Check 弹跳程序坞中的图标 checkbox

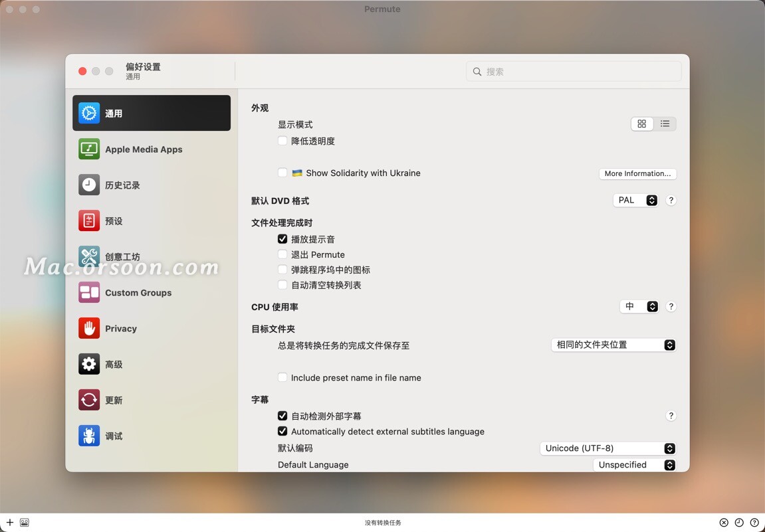pyautogui.click(x=282, y=269)
